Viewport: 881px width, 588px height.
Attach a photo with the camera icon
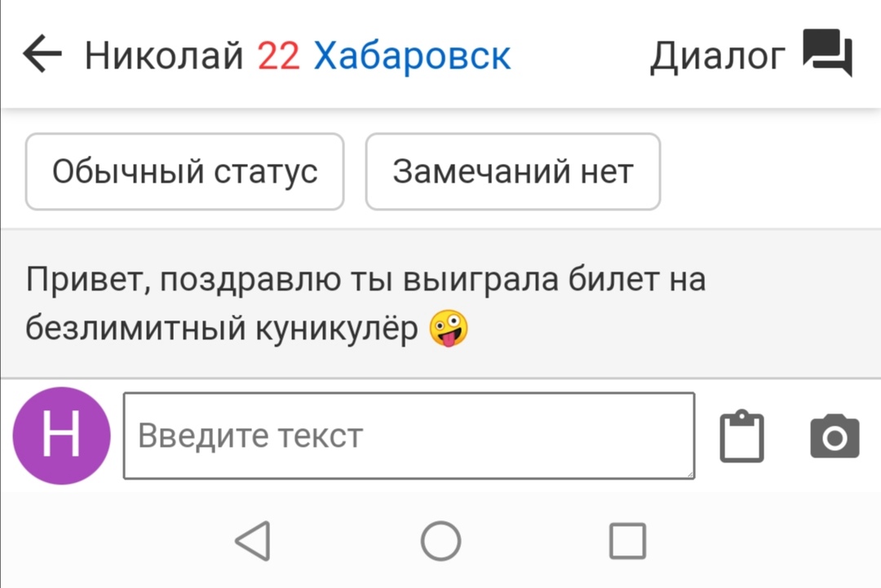(x=835, y=436)
